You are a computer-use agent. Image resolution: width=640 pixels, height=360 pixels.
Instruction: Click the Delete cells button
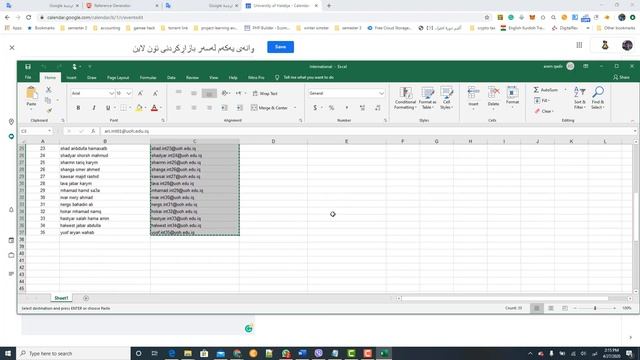(x=493, y=98)
